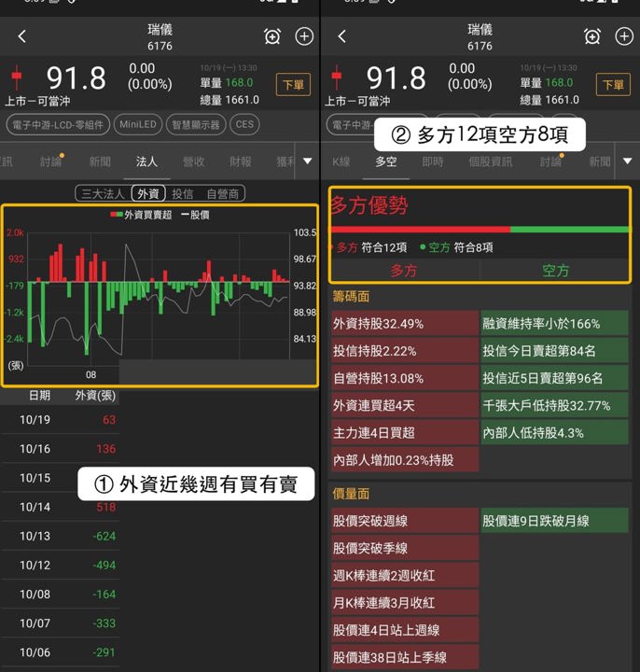
Task: Select the 三大法人 segment
Action: tap(103, 194)
